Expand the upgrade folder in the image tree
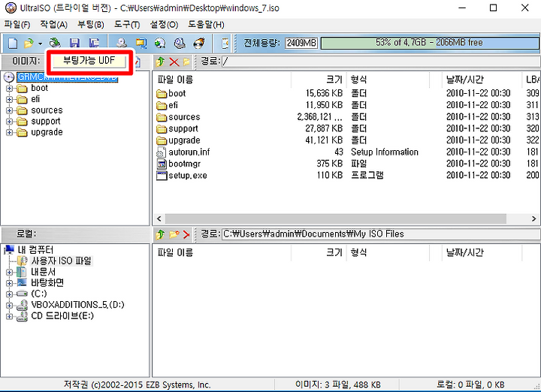The height and width of the screenshot is (392, 541). (9, 132)
